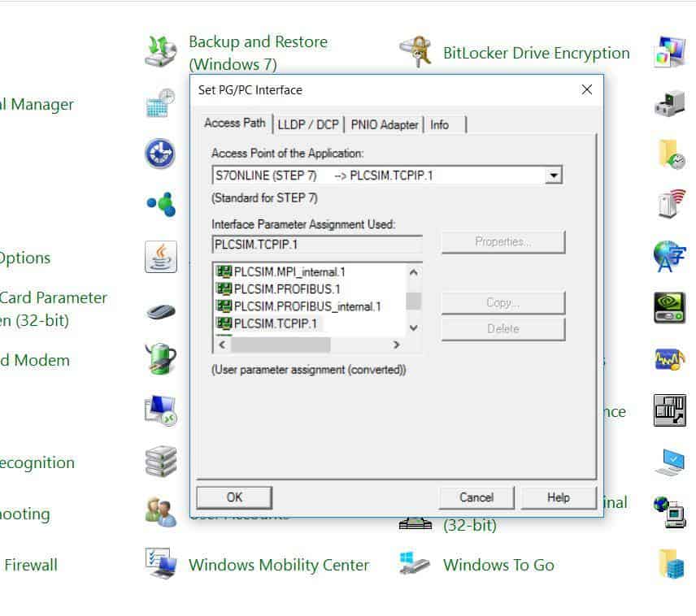Click the Backup and Restore icon
Viewport: 696px width, 616px height.
point(160,52)
